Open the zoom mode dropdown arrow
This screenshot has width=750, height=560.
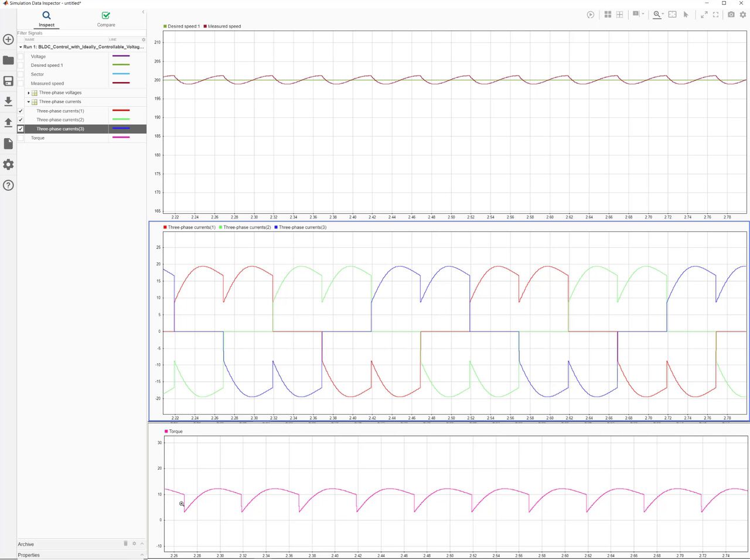click(x=663, y=15)
